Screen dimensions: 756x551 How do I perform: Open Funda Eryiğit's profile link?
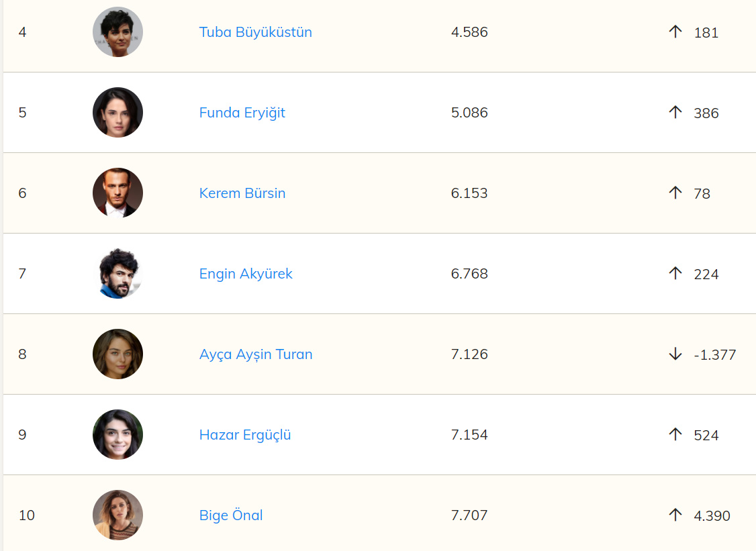click(x=242, y=113)
